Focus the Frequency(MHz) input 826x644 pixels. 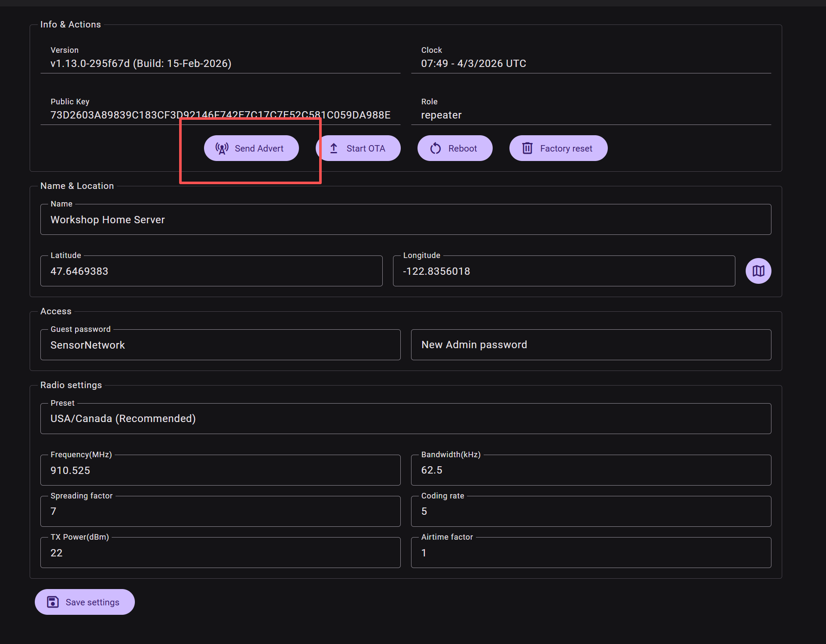(220, 471)
